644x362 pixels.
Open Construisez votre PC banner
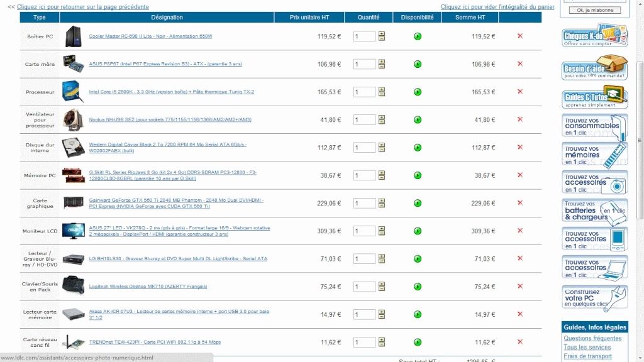point(595,297)
